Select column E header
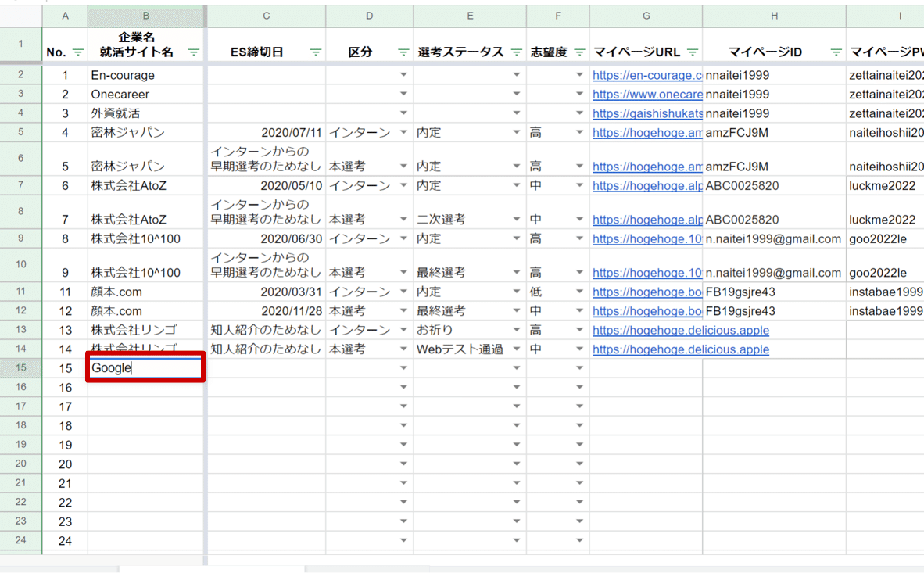The height and width of the screenshot is (573, 924). (x=470, y=16)
